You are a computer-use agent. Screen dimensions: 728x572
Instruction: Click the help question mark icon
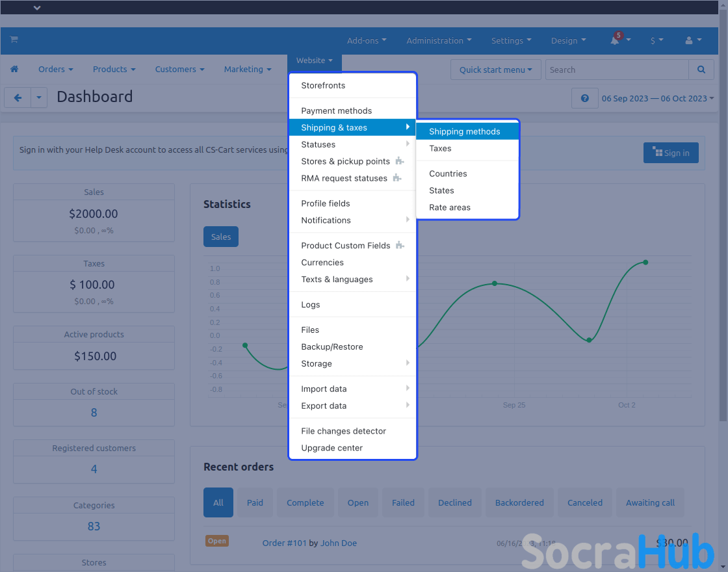(x=584, y=98)
